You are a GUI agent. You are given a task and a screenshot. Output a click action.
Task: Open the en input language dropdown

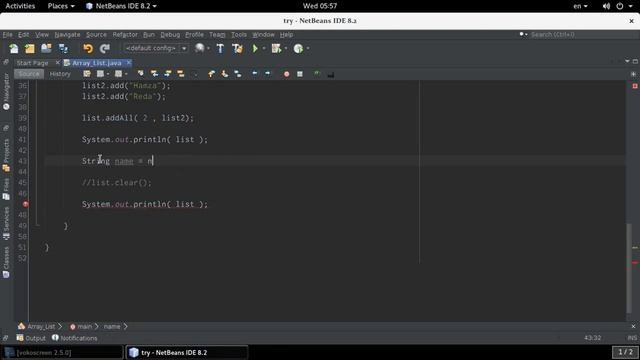click(x=580, y=6)
